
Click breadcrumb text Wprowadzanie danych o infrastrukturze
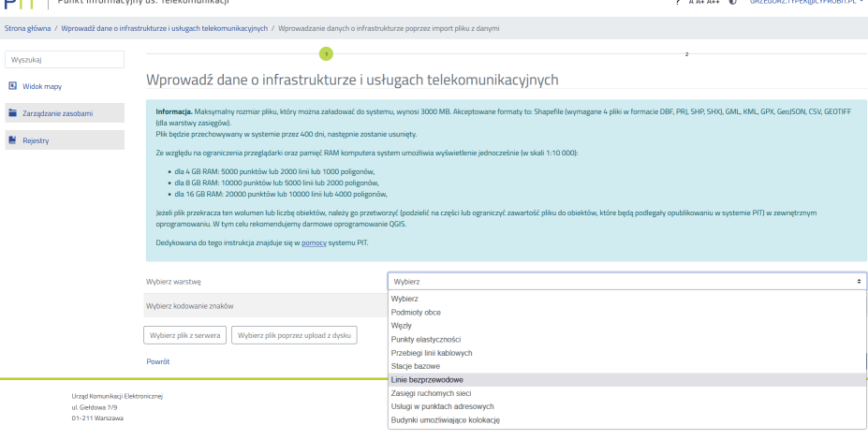point(389,28)
